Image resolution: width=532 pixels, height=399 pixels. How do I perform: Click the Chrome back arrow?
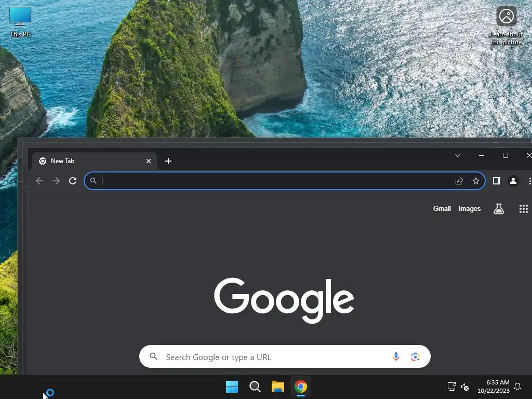[39, 181]
